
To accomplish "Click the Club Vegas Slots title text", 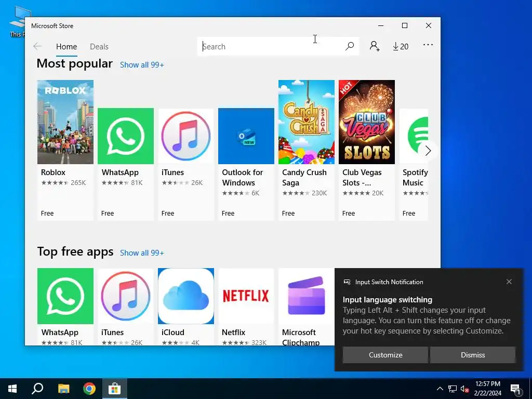I will tap(362, 178).
